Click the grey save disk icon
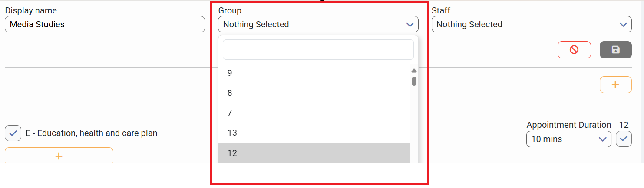Image resolution: width=644 pixels, height=188 pixels. tap(615, 50)
